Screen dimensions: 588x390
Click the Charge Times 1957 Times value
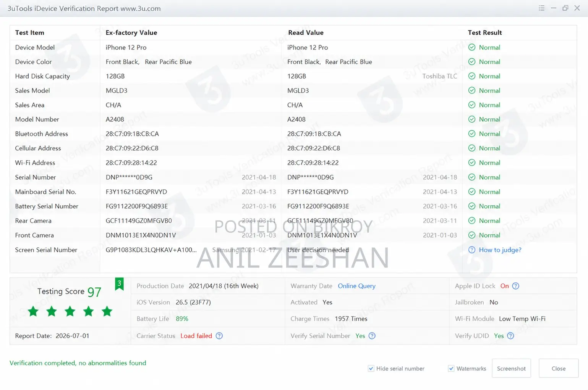tap(351, 319)
